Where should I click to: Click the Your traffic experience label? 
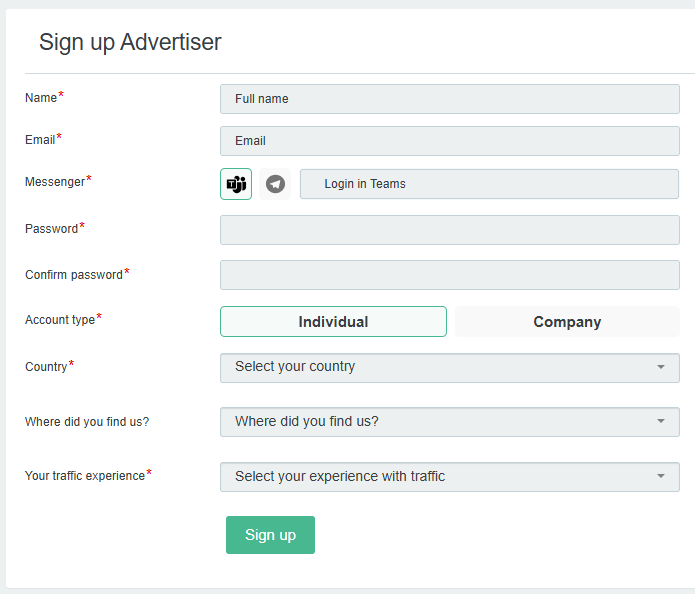pos(85,476)
